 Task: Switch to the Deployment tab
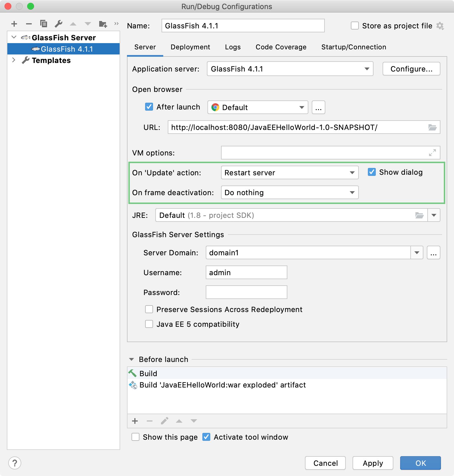190,47
